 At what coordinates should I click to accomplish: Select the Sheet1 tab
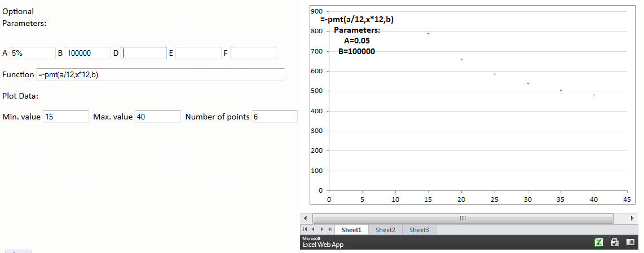click(351, 230)
